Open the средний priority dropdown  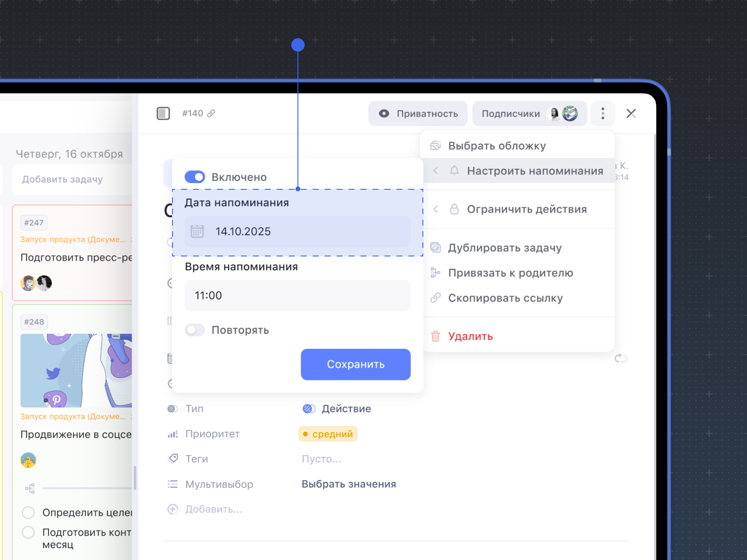pyautogui.click(x=328, y=434)
